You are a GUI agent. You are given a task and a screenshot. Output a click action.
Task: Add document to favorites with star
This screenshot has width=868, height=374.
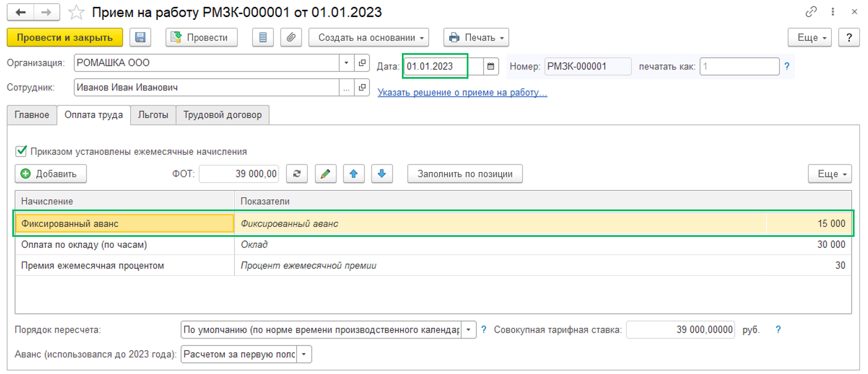[76, 12]
